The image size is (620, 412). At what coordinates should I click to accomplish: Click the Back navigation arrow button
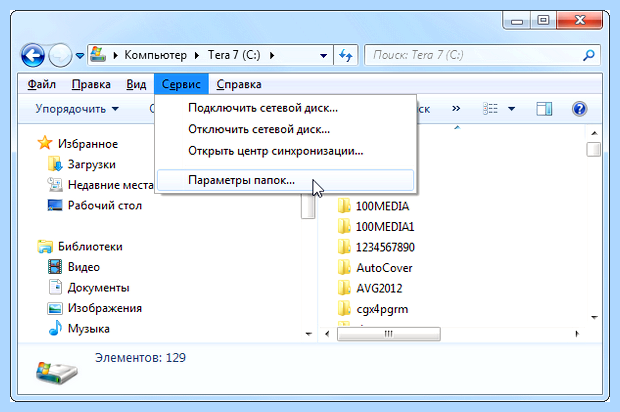[33, 55]
